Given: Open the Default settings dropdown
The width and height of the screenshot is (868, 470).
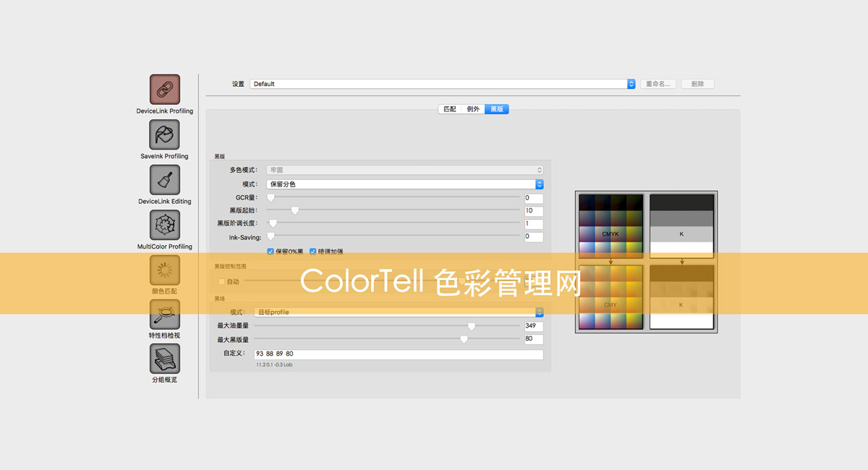Looking at the screenshot, I should tap(441, 83).
